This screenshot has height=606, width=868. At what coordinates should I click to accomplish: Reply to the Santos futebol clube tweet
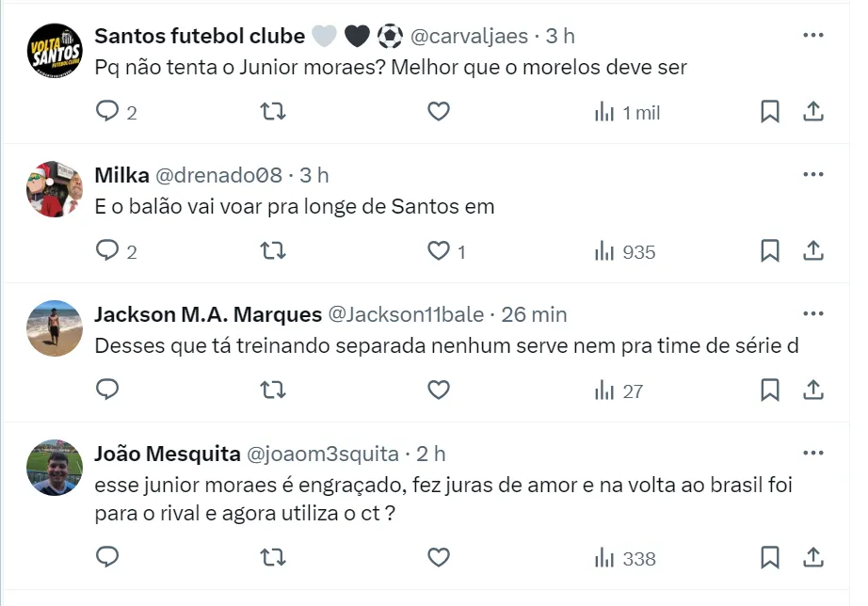[108, 112]
